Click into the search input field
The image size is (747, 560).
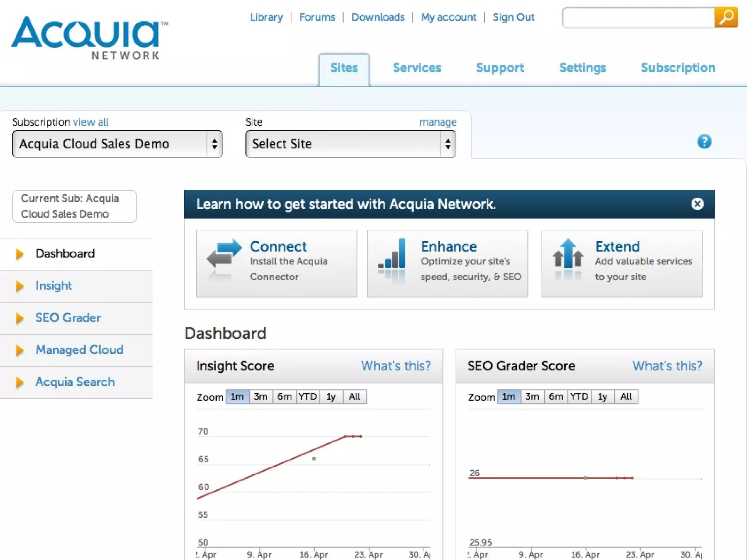tap(638, 17)
